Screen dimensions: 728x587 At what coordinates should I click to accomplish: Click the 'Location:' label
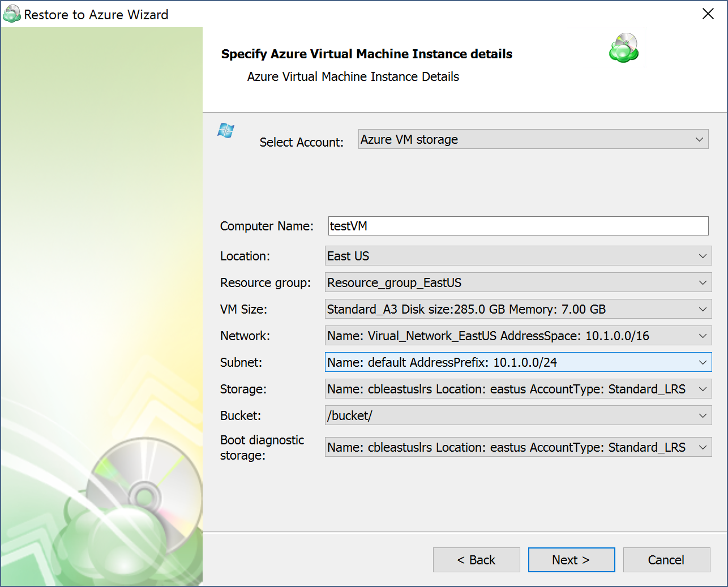pyautogui.click(x=245, y=256)
